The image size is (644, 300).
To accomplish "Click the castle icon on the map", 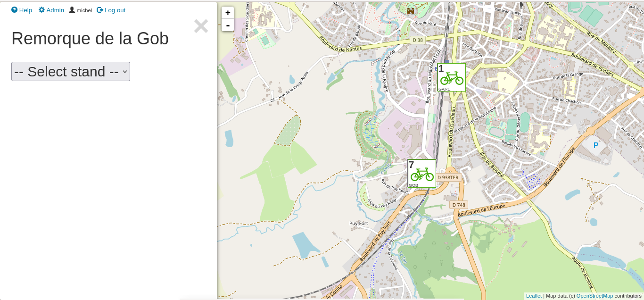I will click(411, 10).
